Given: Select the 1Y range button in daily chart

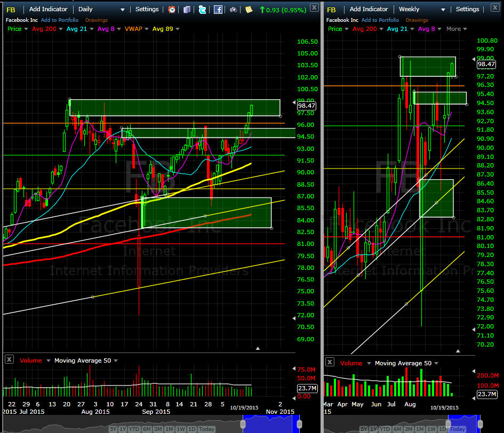Looking at the screenshot, I should (x=123, y=429).
